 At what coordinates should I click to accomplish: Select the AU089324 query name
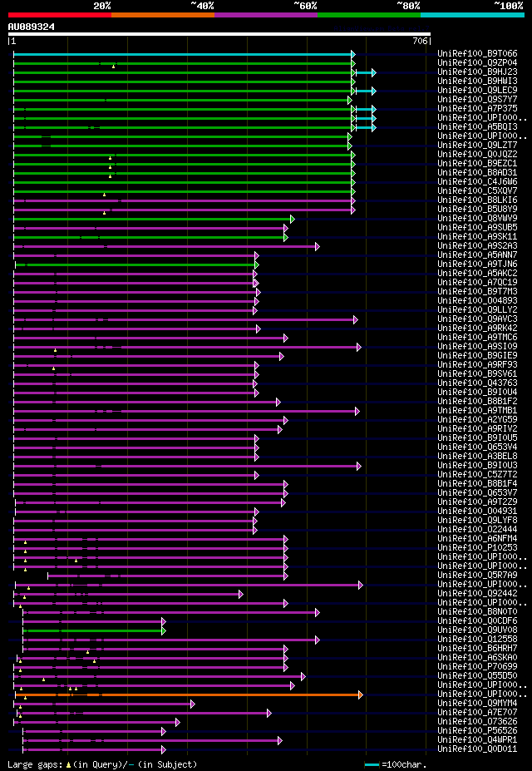coord(32,27)
